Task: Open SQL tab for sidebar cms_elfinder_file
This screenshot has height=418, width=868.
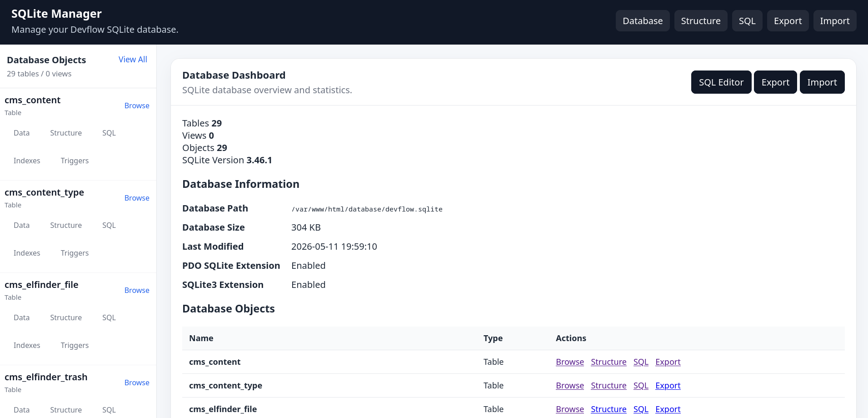Action: pyautogui.click(x=109, y=317)
